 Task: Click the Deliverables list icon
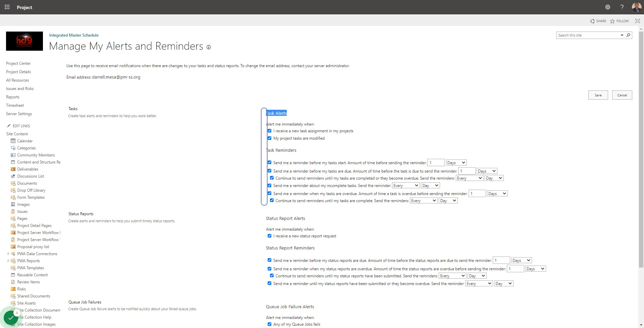[x=13, y=169]
